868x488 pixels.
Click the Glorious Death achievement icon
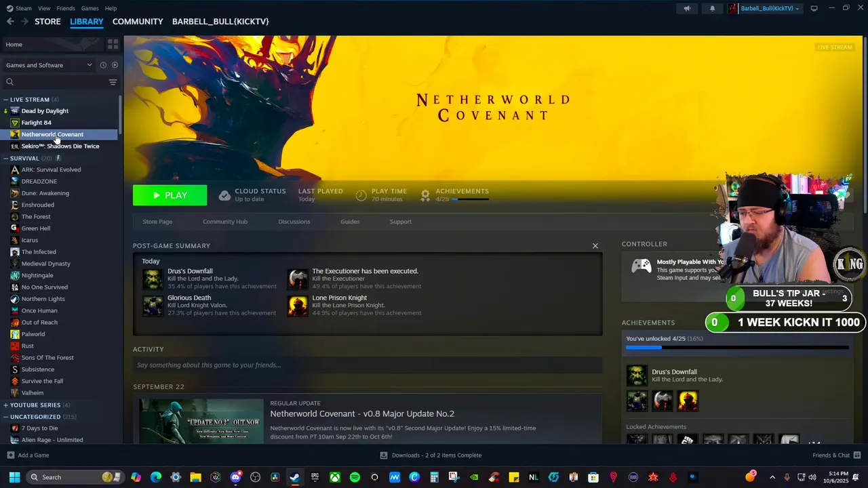pyautogui.click(x=153, y=306)
